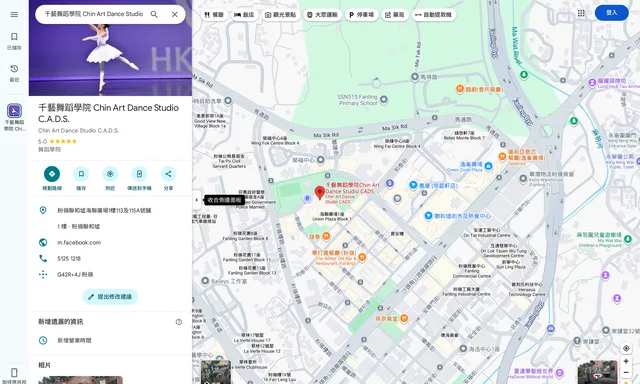This screenshot has height=384, width=640.
Task: Select the Saizeriya restaurant marker
Action: click(502, 156)
